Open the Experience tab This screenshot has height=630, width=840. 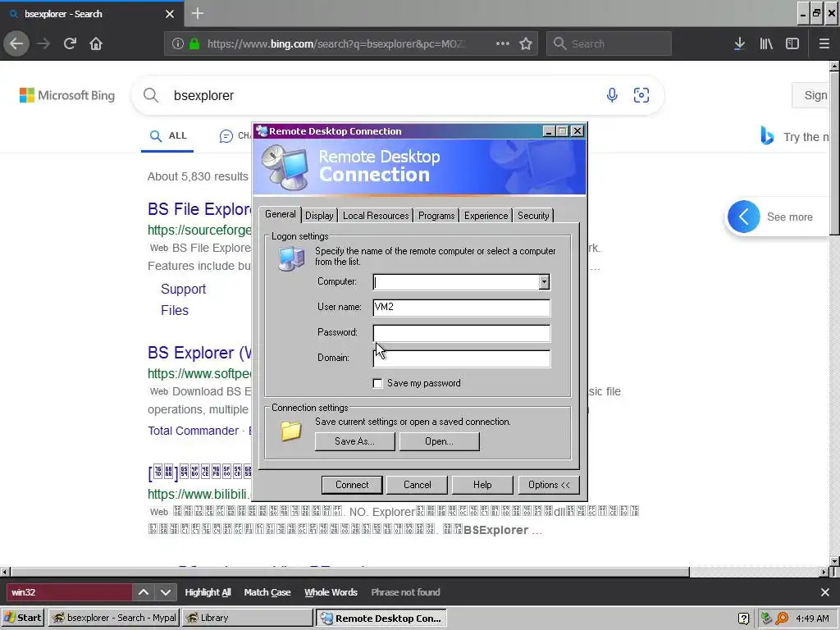[x=486, y=216]
